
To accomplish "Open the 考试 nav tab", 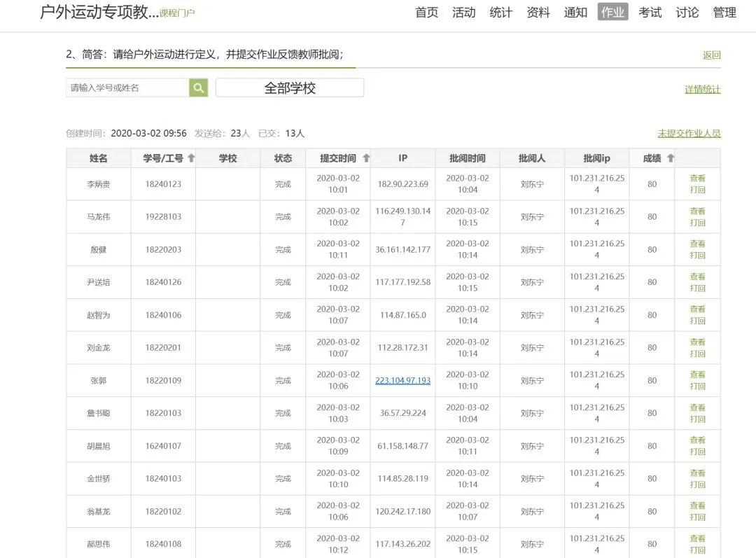I will click(x=650, y=13).
